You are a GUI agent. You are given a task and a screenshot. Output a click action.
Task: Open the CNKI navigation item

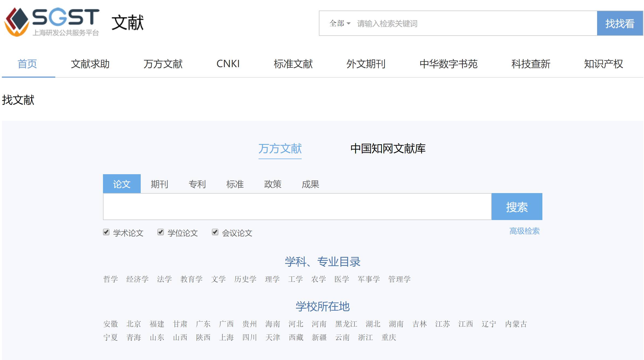(x=228, y=64)
